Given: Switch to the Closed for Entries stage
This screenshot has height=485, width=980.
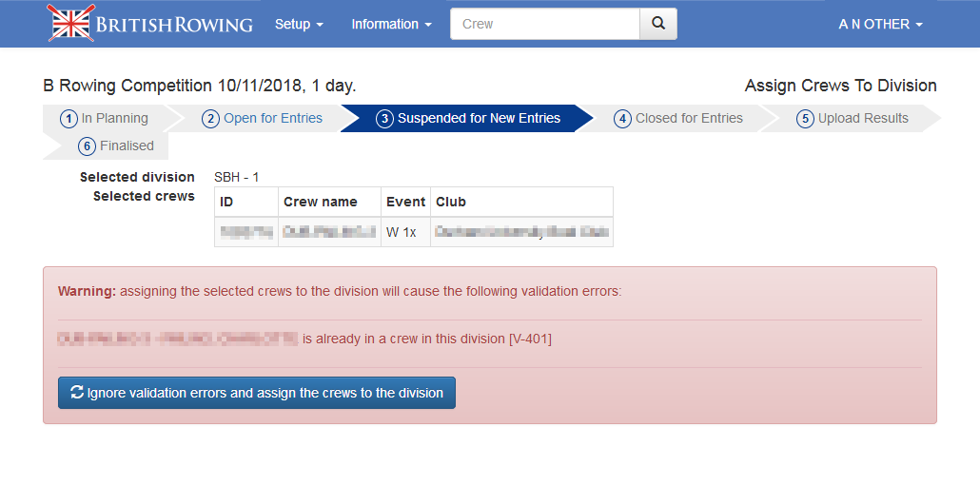Looking at the screenshot, I should point(689,119).
